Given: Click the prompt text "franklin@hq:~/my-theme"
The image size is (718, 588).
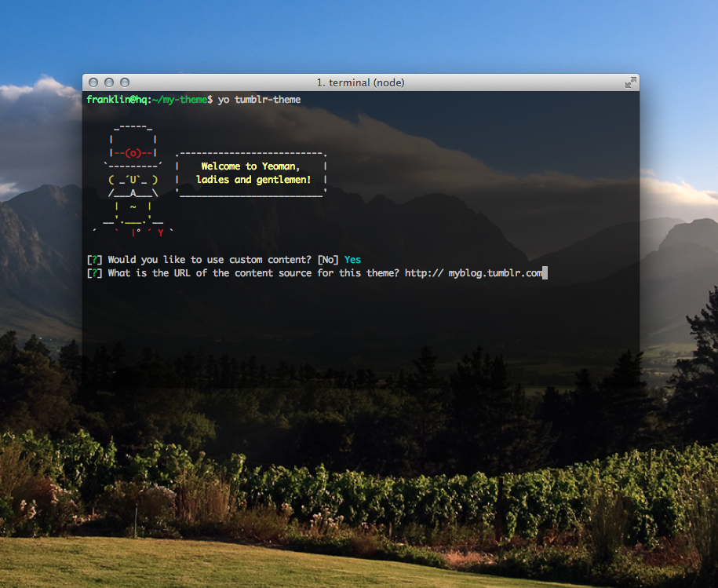Looking at the screenshot, I should click(x=147, y=100).
